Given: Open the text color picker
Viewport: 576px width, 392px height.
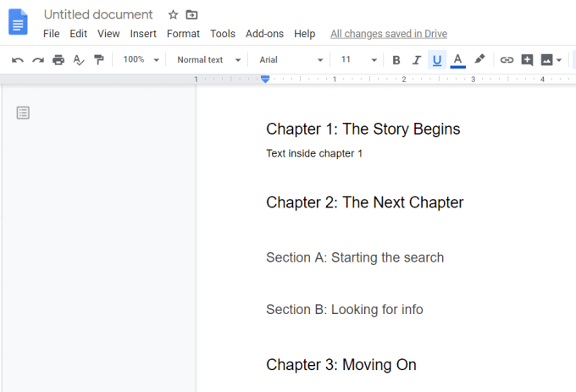Looking at the screenshot, I should (458, 60).
